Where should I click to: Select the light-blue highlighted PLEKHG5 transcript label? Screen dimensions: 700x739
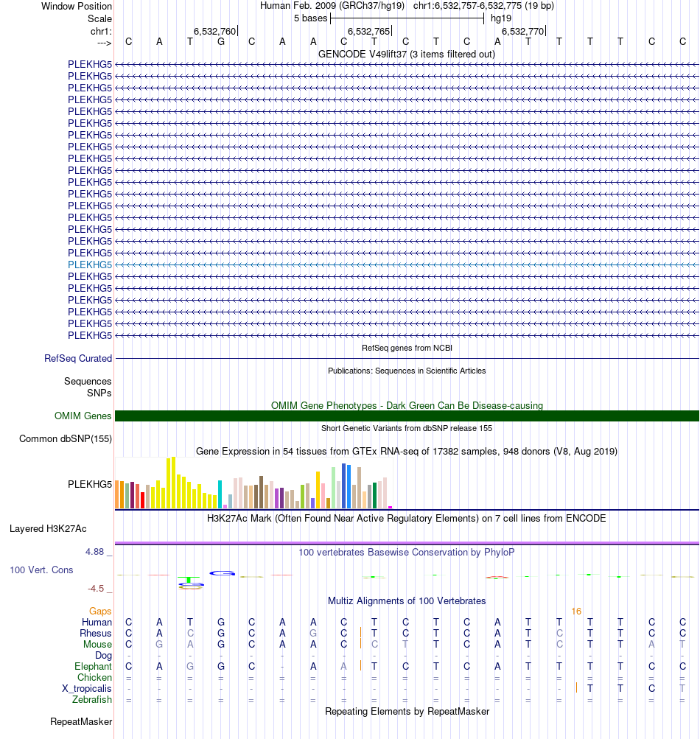pyautogui.click(x=90, y=265)
